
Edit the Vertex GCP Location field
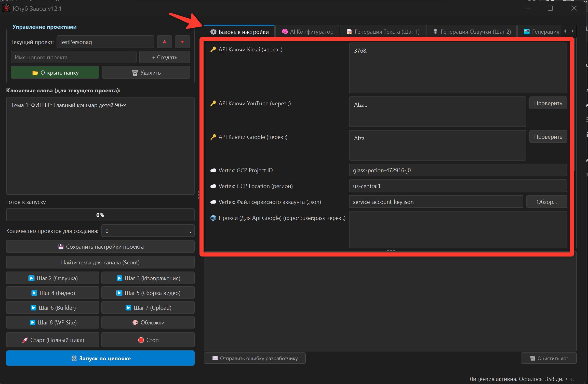[x=458, y=186]
